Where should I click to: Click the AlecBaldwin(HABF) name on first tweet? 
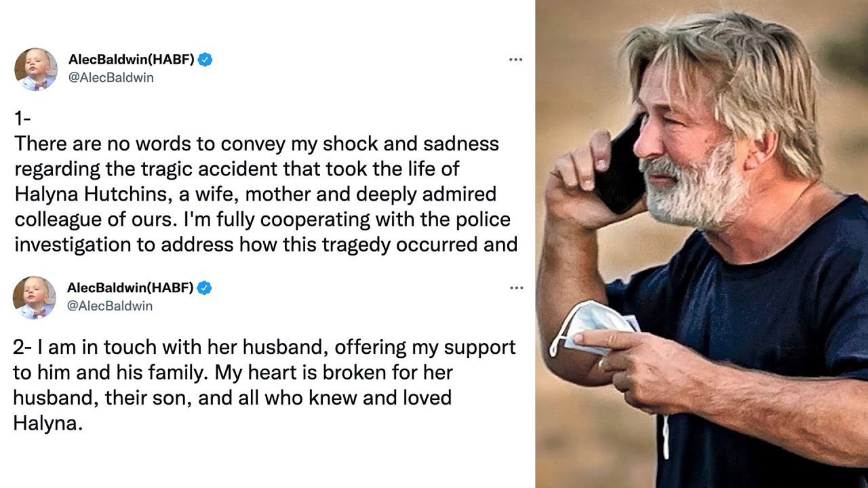pyautogui.click(x=132, y=60)
